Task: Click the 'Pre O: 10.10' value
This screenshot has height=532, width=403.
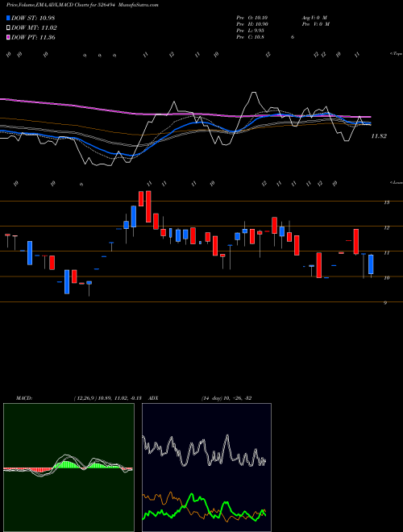Action: [x=252, y=17]
